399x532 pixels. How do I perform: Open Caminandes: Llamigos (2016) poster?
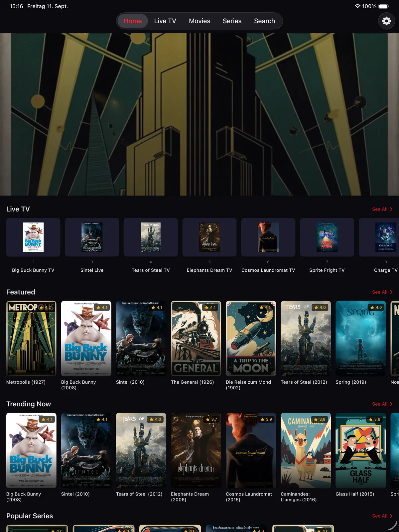click(306, 451)
